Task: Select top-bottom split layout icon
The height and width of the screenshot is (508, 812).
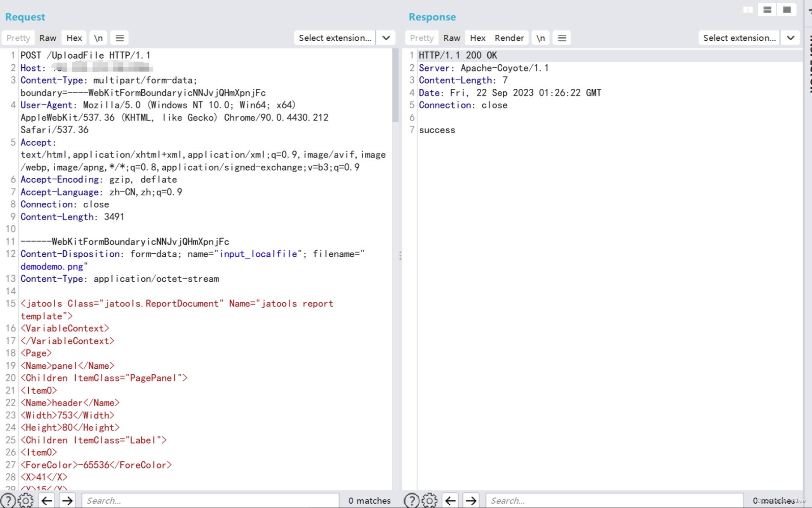Action: point(767,10)
